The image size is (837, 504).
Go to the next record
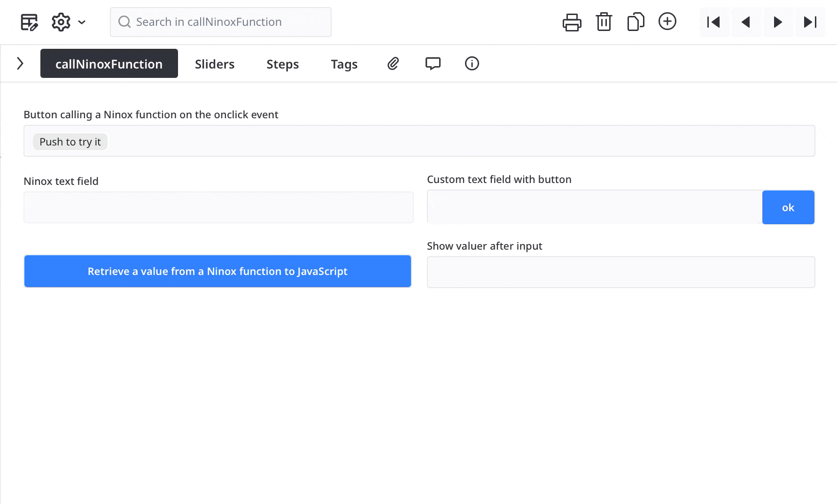click(x=778, y=22)
